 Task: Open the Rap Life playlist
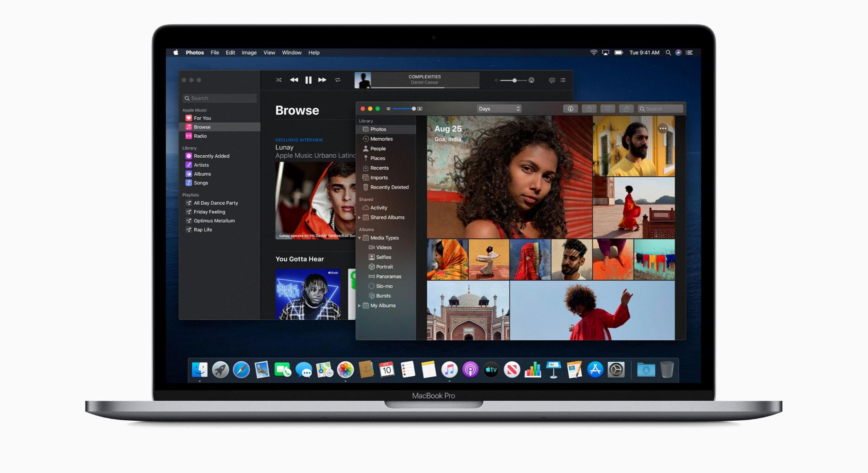pos(220,230)
